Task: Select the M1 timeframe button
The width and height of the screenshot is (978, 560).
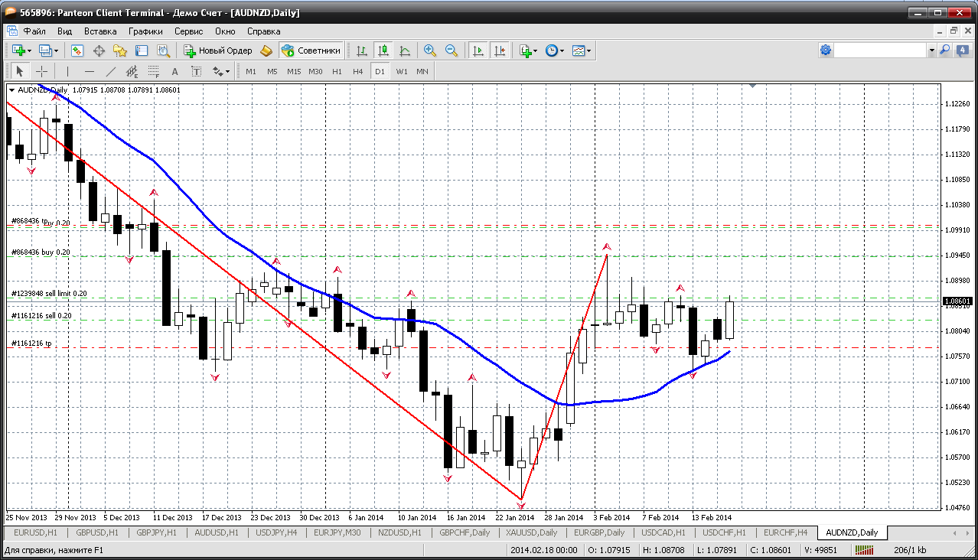Action: (251, 71)
